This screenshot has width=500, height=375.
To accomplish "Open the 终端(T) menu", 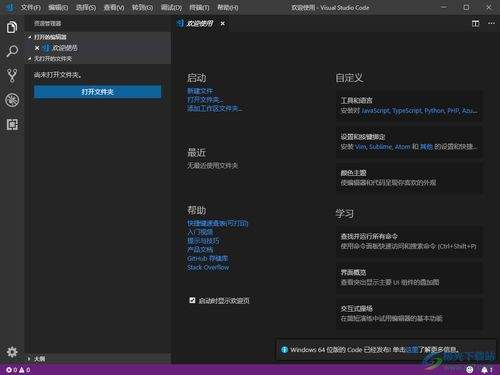I will pyautogui.click(x=199, y=7).
